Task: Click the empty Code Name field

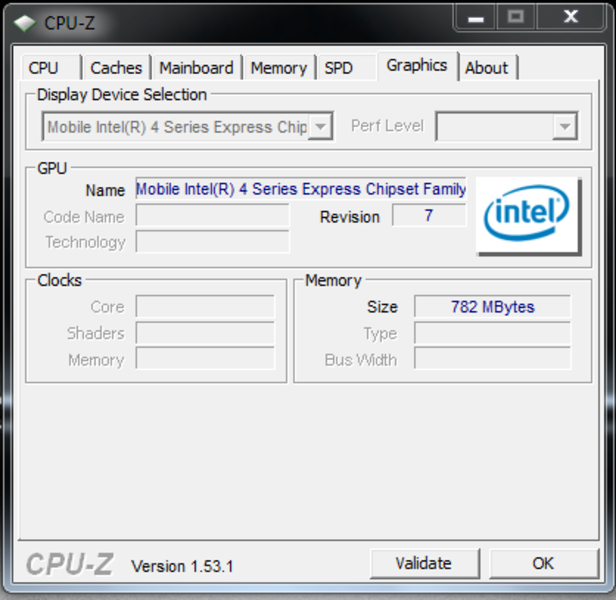Action: pos(213,215)
